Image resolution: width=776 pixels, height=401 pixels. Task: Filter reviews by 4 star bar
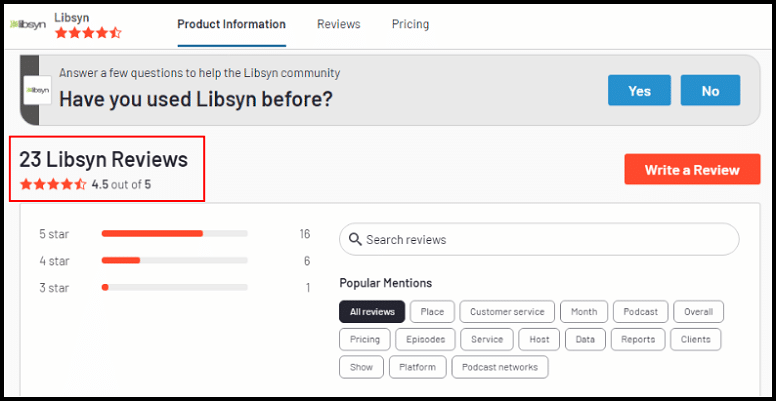point(175,260)
